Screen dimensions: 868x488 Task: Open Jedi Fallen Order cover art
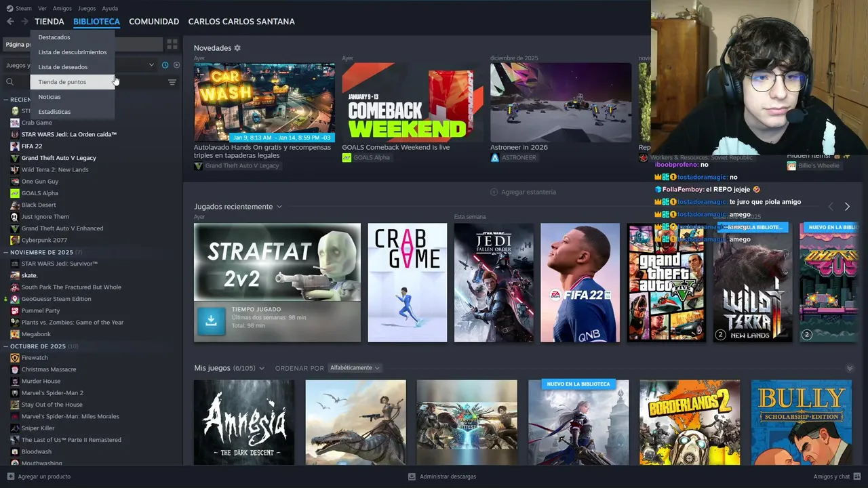click(x=494, y=283)
